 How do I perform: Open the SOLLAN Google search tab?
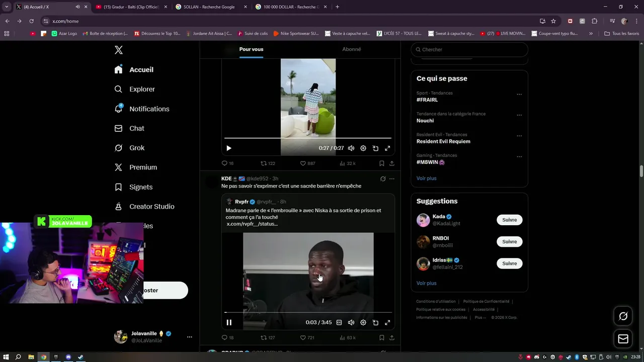coord(211,7)
